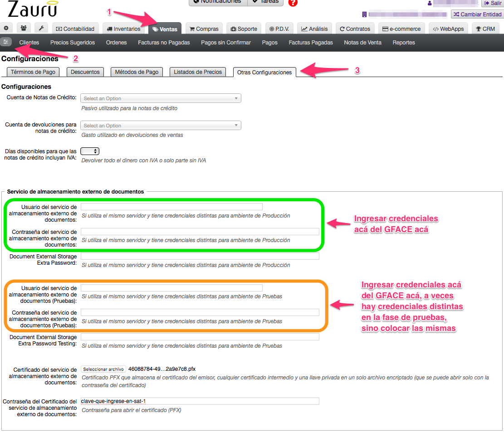The height and width of the screenshot is (432, 504).
Task: Open the WebApps module tab
Action: click(448, 29)
